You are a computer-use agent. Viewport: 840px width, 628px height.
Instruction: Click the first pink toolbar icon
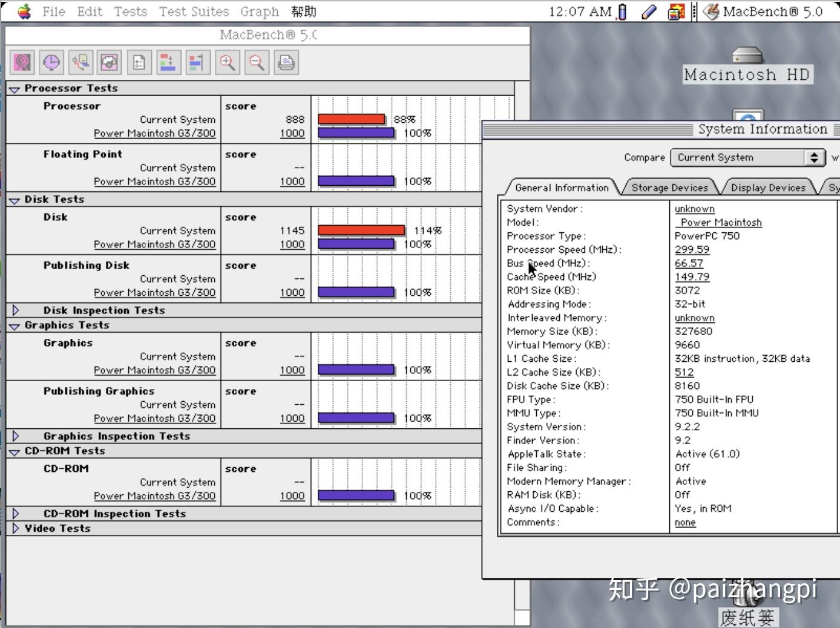pyautogui.click(x=22, y=62)
